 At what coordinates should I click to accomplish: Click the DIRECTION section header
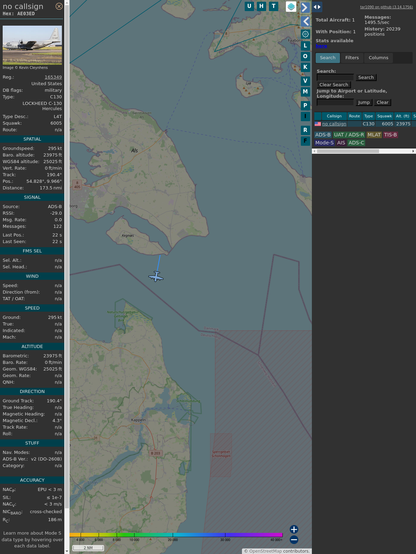coord(32,391)
